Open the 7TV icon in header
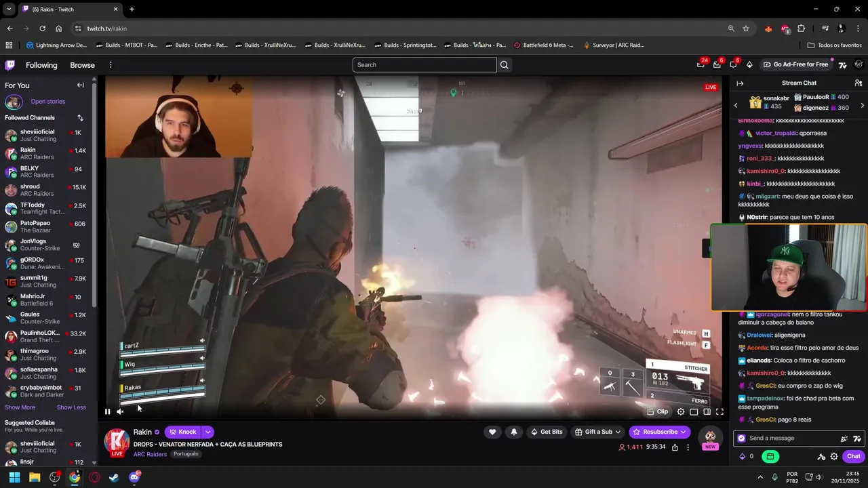868x488 pixels. click(x=843, y=65)
